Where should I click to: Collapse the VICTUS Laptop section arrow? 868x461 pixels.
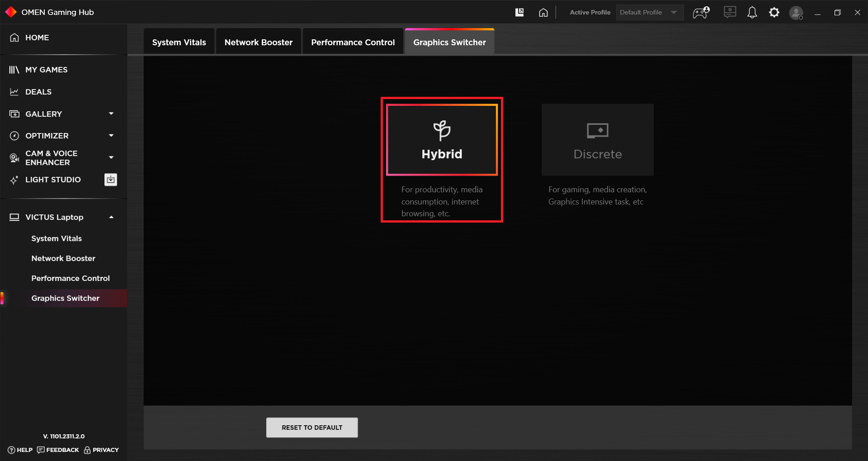click(x=111, y=217)
